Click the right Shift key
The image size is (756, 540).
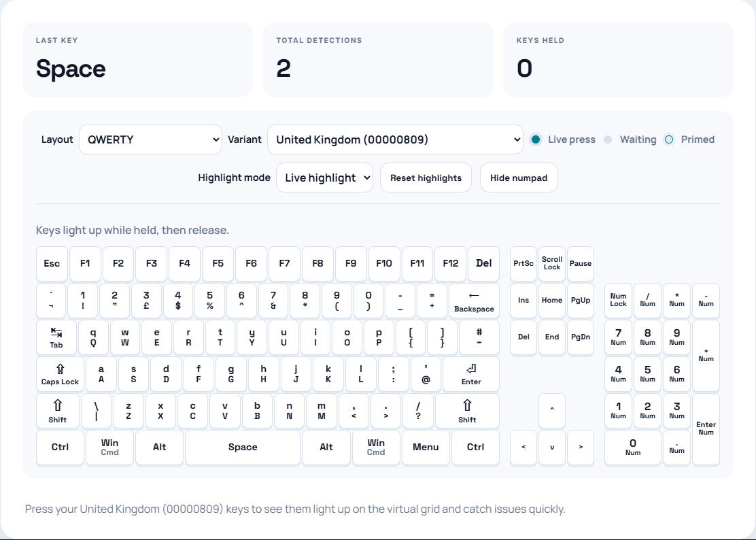467,411
